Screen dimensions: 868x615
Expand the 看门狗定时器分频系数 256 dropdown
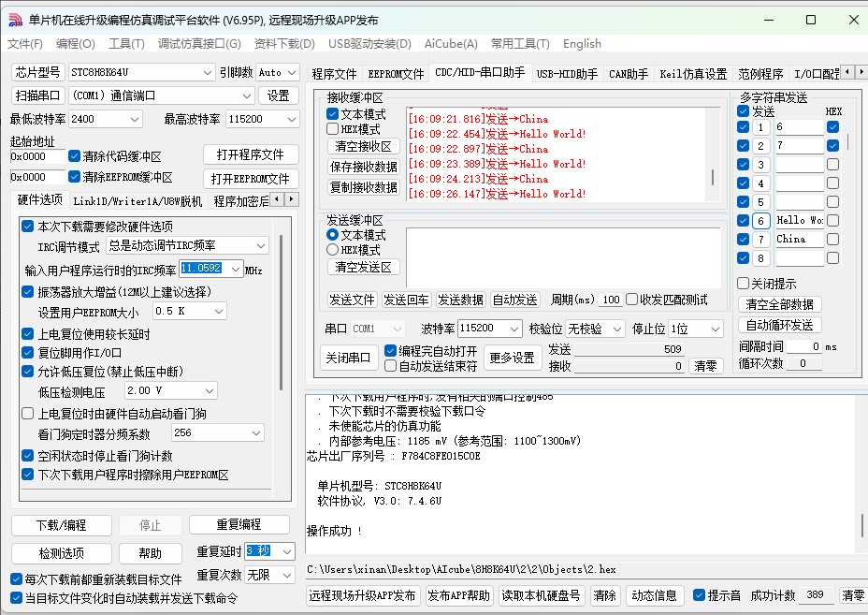256,432
